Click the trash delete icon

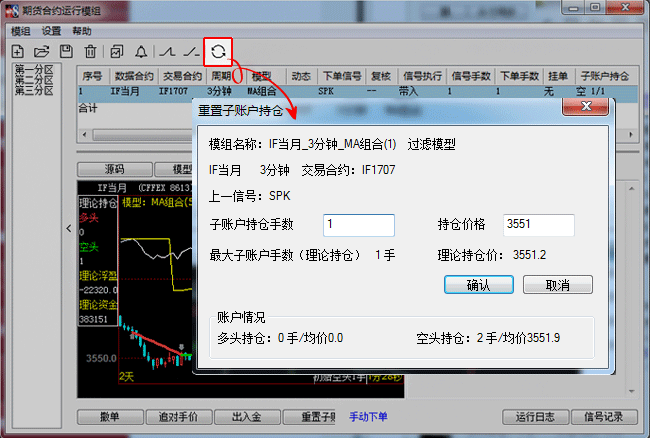pos(90,51)
